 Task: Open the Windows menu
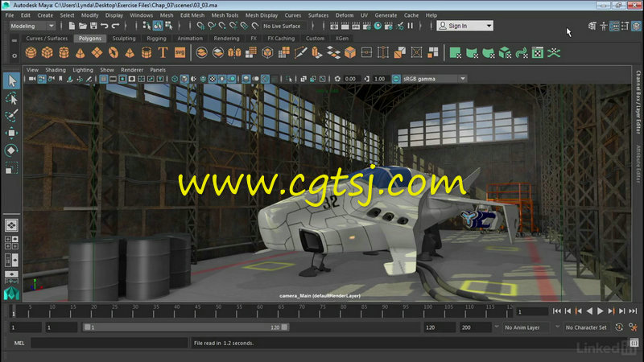(142, 15)
